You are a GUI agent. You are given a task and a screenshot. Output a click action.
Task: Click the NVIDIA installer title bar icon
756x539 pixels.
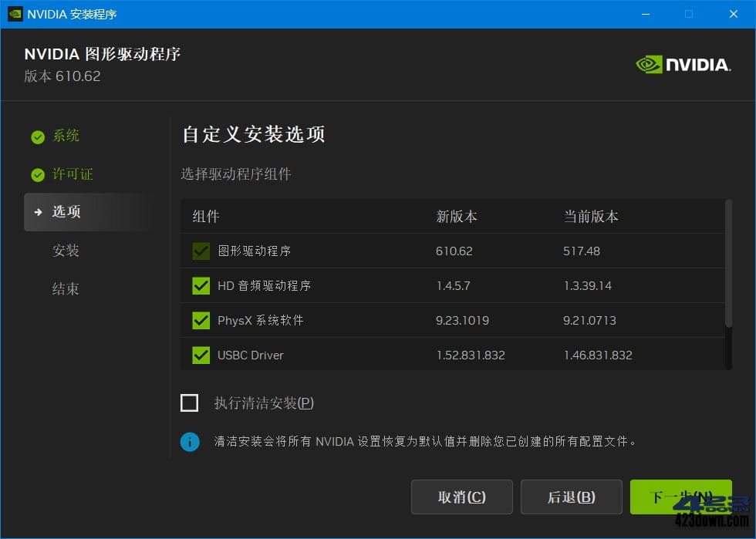15,14
